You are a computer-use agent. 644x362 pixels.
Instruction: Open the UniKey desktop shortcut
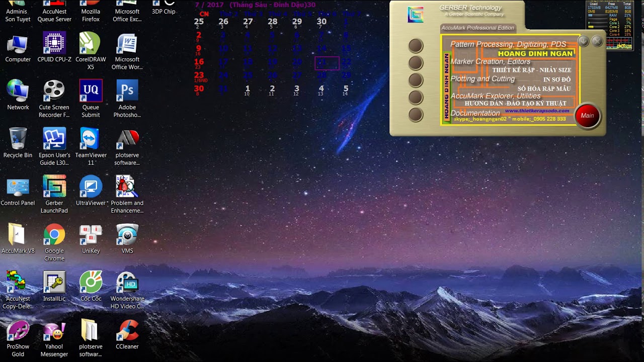91,239
